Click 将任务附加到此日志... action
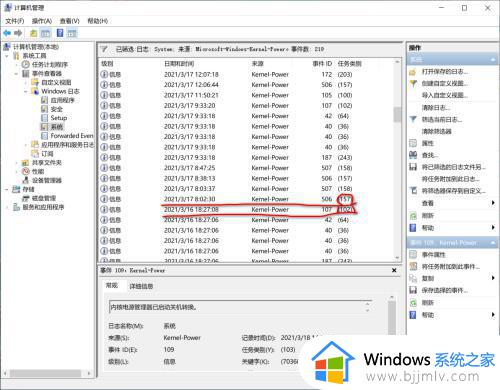The width and height of the screenshot is (500, 390). coord(451,179)
